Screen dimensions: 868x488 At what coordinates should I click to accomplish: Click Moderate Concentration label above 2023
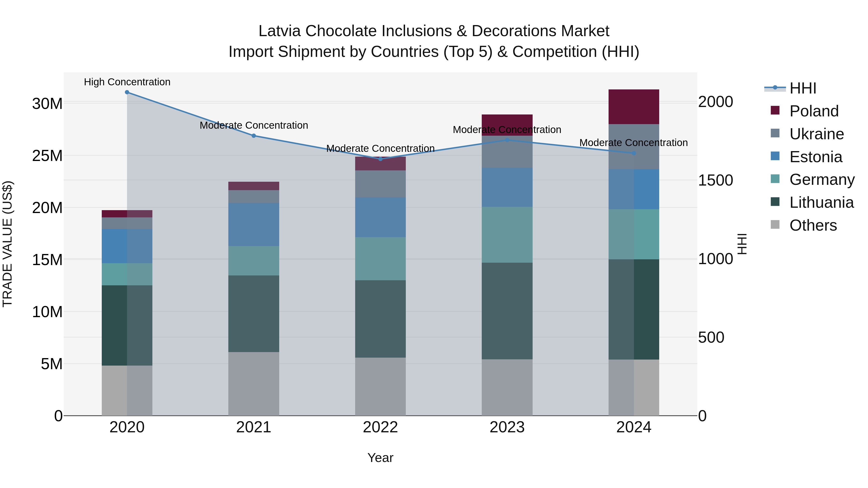[x=507, y=130]
